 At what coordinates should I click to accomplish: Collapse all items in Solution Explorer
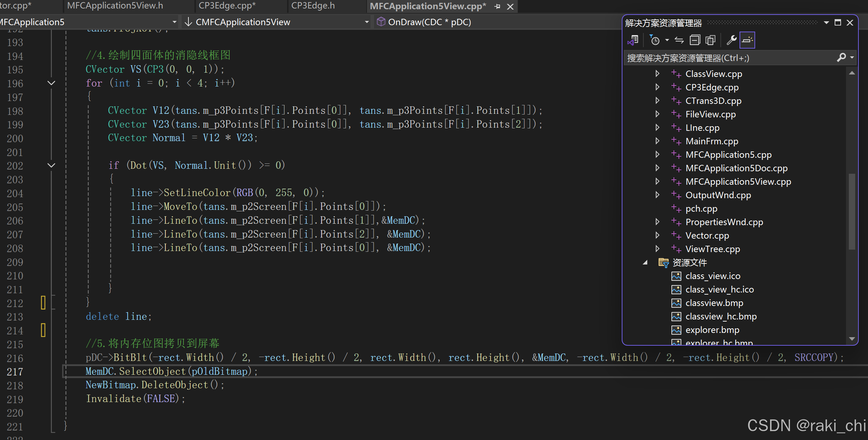695,40
